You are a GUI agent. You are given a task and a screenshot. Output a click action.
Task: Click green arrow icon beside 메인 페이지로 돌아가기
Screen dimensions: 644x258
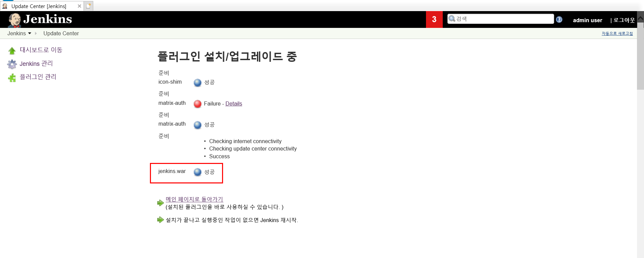pyautogui.click(x=160, y=203)
